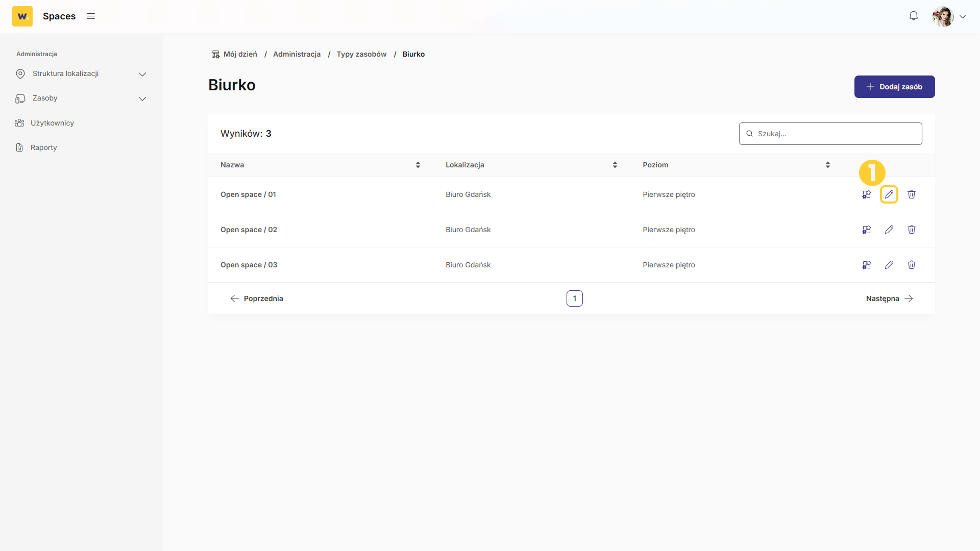Click Biuro Gdańsk in the Open space / 01 row
This screenshot has height=551, width=980.
[468, 194]
